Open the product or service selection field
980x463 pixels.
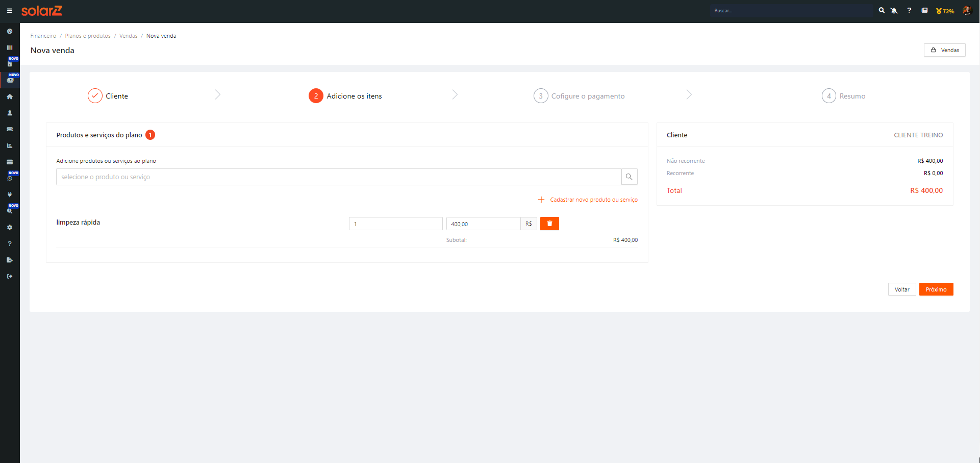click(x=338, y=177)
